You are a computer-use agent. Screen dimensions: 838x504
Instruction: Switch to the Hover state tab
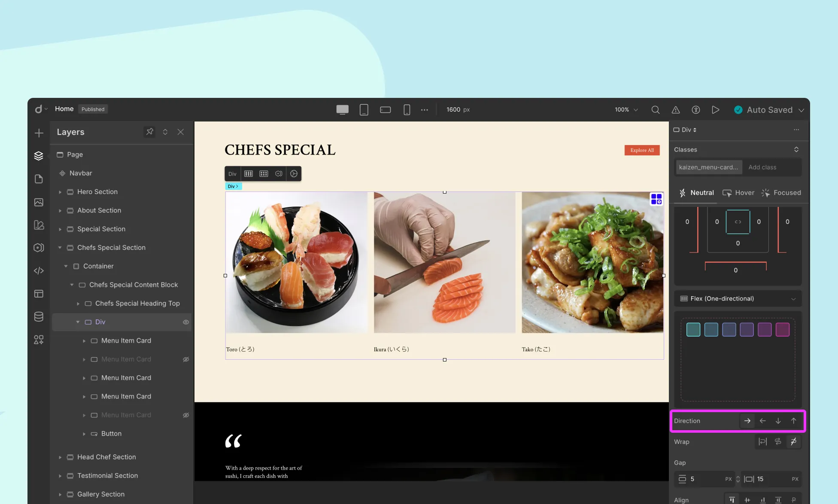pos(738,193)
